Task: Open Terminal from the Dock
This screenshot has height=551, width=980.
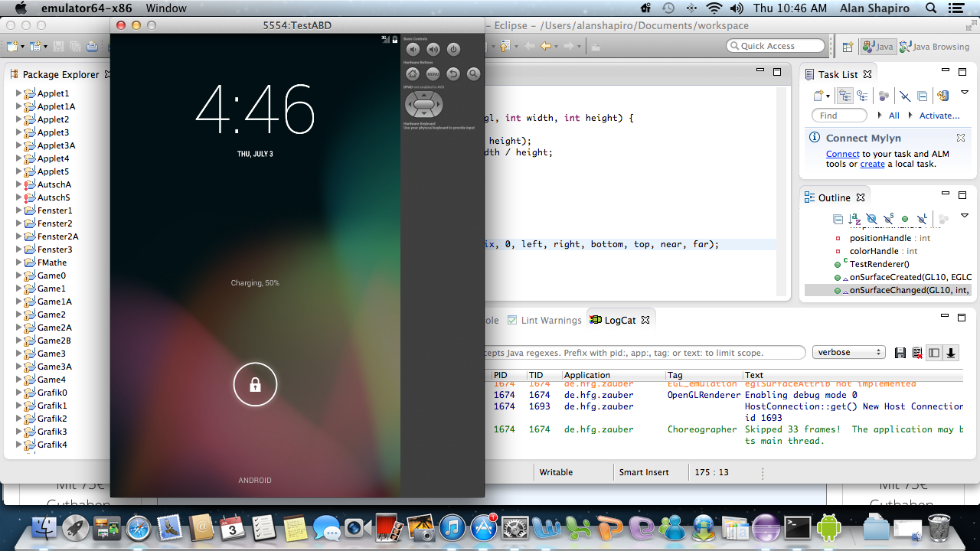Action: (797, 527)
